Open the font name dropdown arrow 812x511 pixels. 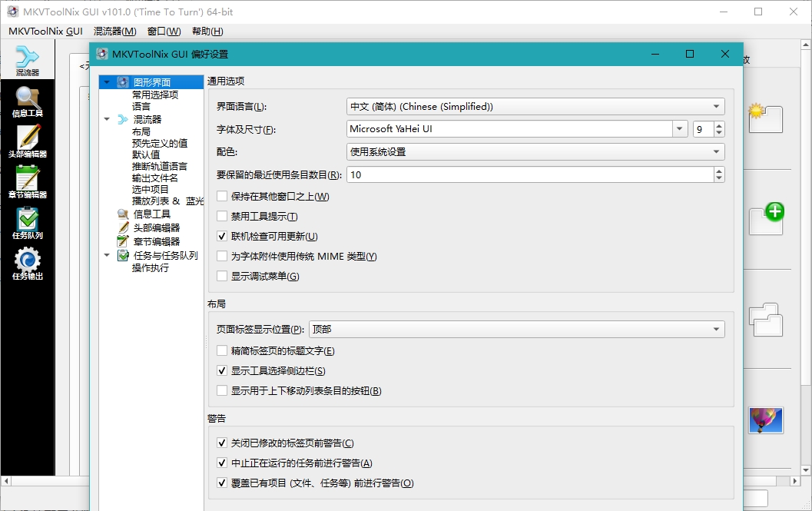(x=680, y=129)
